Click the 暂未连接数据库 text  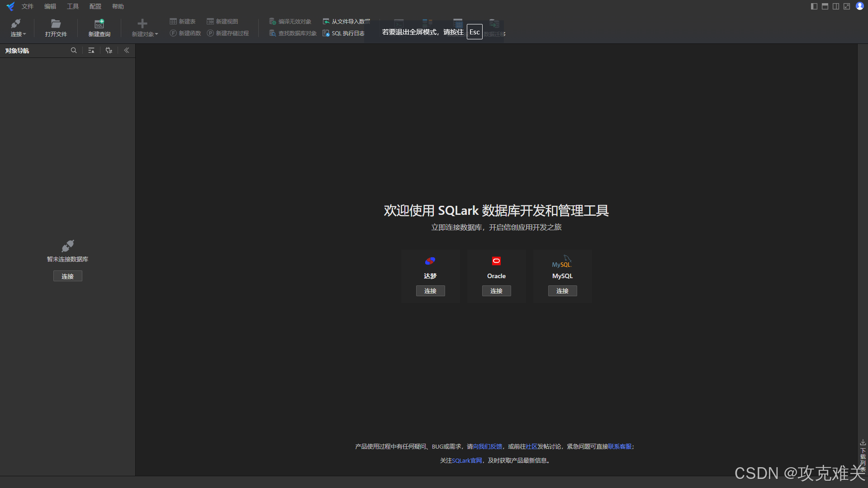click(68, 259)
